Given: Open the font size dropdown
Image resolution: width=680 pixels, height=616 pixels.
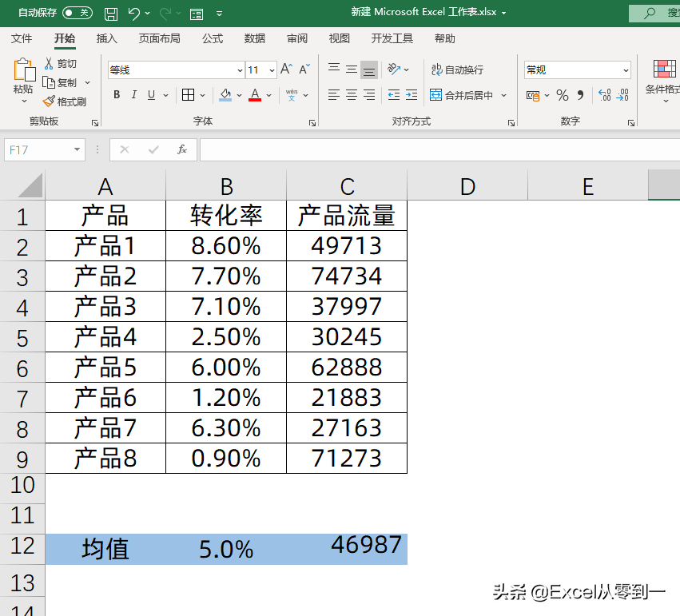Looking at the screenshot, I should point(272,70).
